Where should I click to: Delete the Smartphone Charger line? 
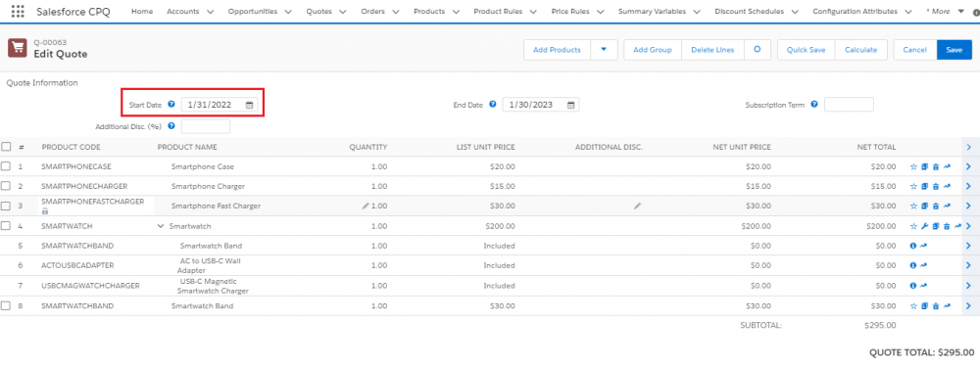click(936, 186)
